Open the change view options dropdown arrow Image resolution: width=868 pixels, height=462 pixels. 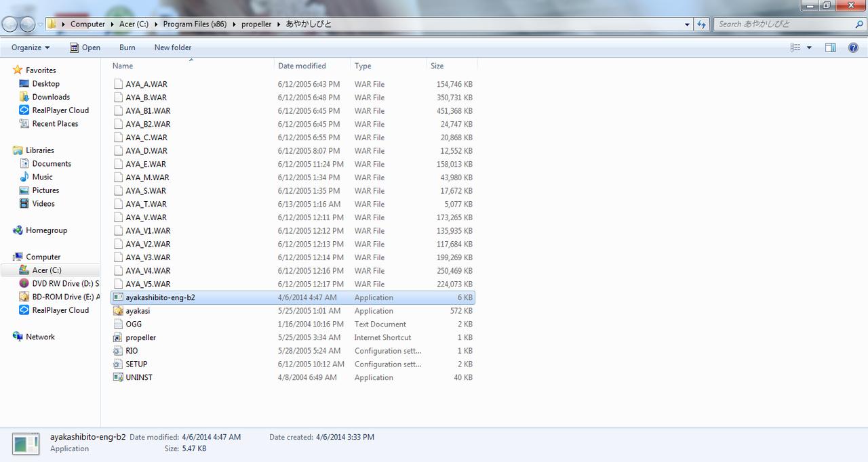click(x=809, y=47)
